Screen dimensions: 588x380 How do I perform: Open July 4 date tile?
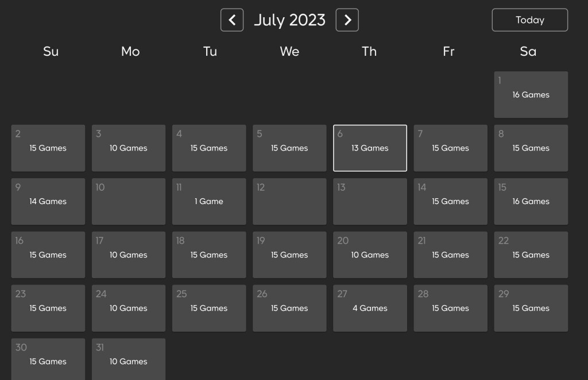pyautogui.click(x=209, y=148)
